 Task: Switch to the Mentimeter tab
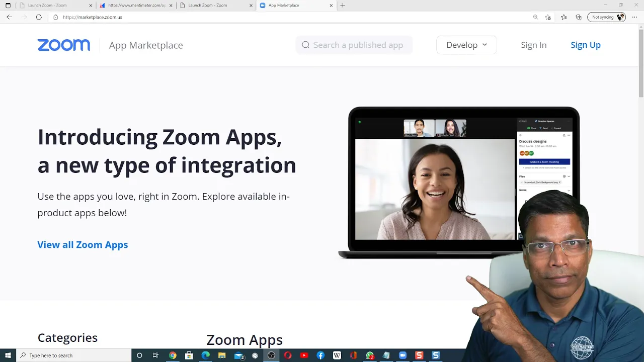pos(136,5)
